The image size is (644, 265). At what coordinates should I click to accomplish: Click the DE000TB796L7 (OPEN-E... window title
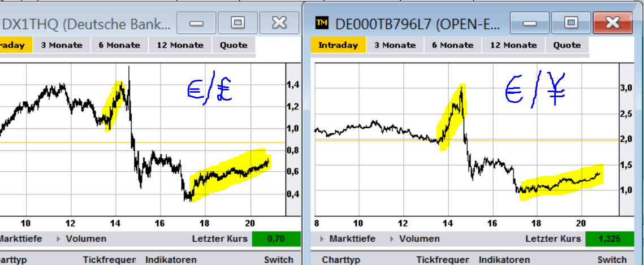coord(417,24)
